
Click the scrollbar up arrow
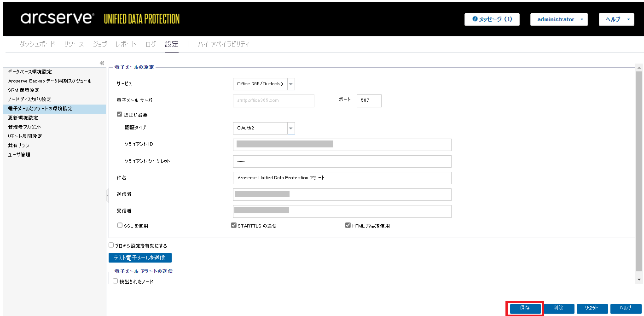pos(638,67)
